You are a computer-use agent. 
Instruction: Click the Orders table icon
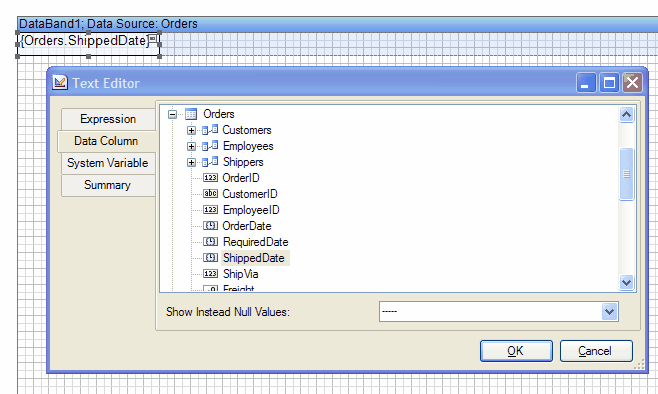[x=191, y=114]
